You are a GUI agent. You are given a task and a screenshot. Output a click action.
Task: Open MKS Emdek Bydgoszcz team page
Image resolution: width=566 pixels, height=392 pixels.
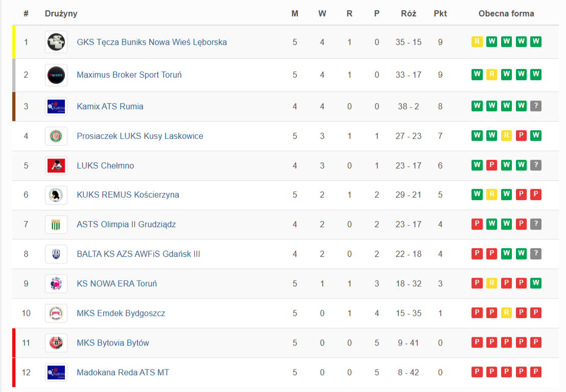[x=121, y=313]
